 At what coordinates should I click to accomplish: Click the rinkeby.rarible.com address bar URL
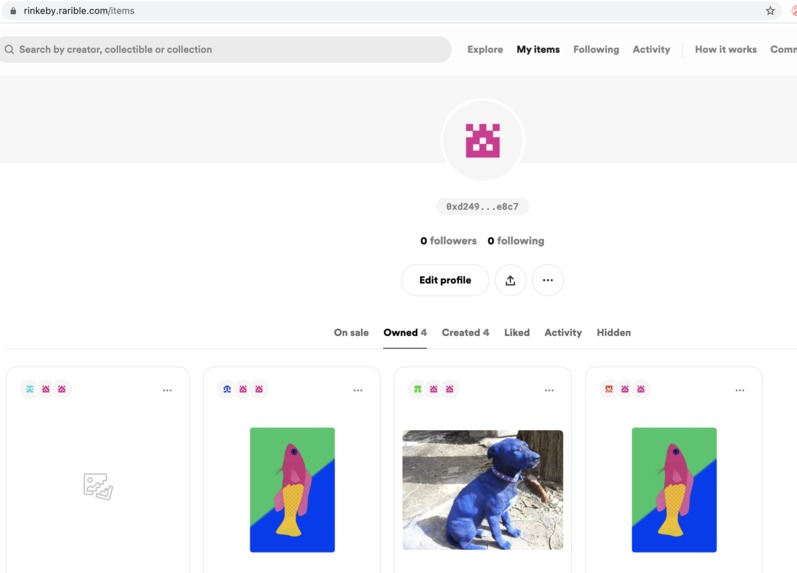[79, 11]
